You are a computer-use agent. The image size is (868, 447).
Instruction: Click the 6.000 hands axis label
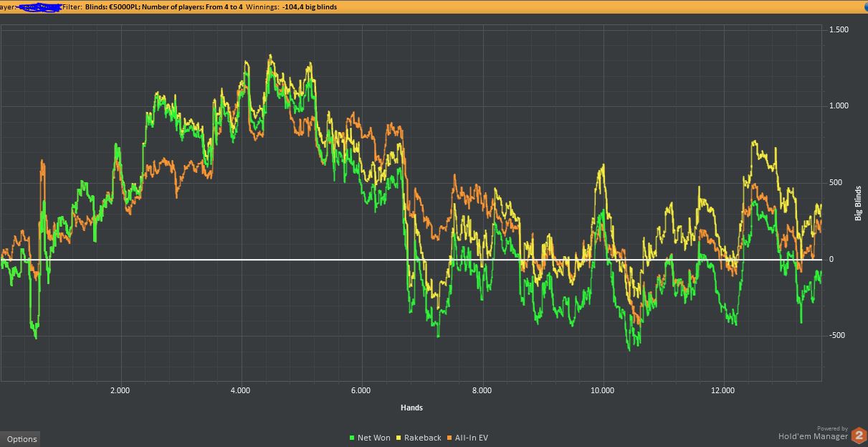[x=361, y=391]
